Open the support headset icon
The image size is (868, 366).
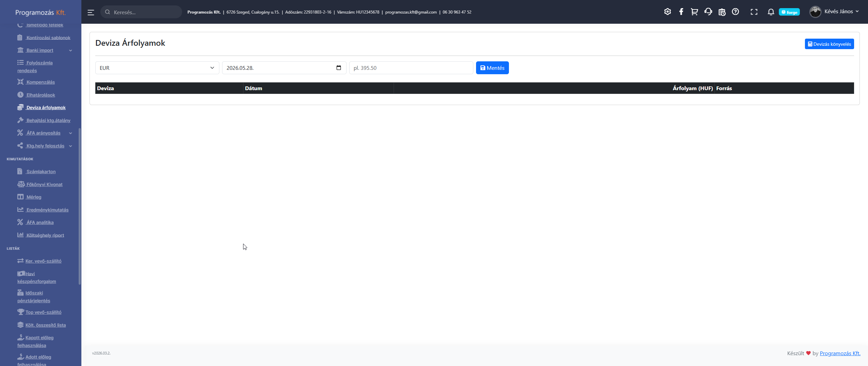click(x=708, y=12)
